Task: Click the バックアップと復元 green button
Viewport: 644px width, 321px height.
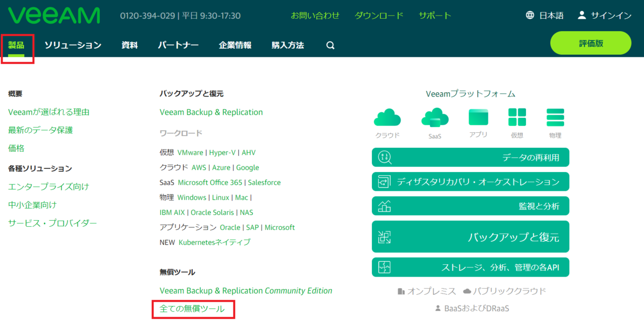Action: pos(470,236)
